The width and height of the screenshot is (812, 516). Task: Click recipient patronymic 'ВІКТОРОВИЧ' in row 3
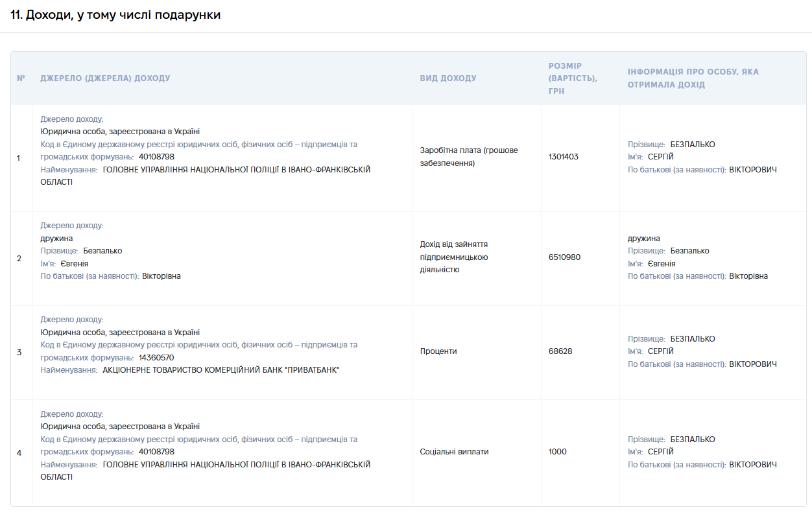tap(753, 364)
